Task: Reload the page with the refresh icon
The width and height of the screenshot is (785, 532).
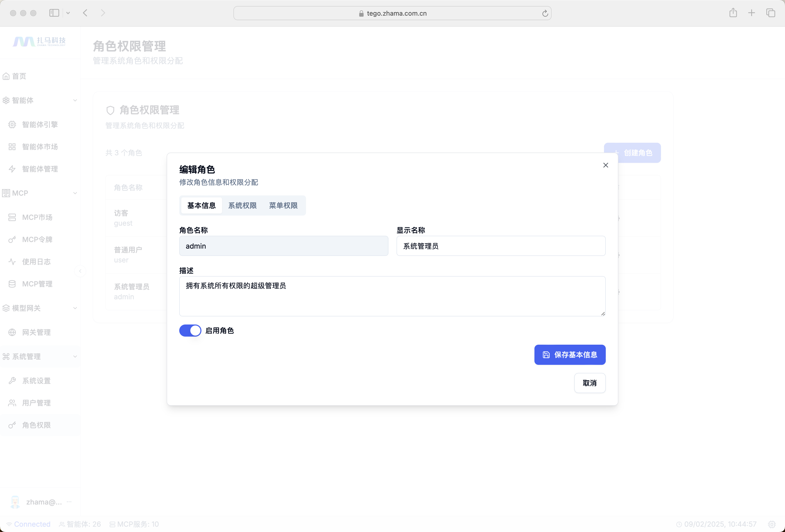Action: pyautogui.click(x=545, y=13)
